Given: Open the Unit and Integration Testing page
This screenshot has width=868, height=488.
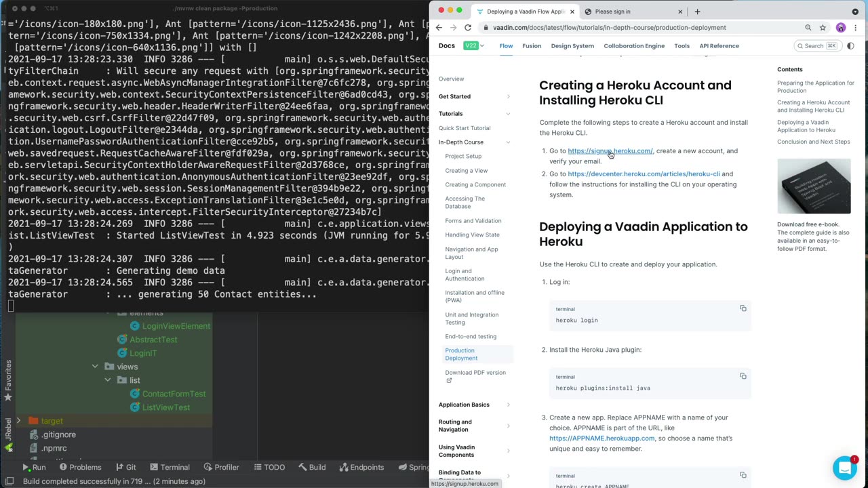Looking at the screenshot, I should pyautogui.click(x=472, y=319).
